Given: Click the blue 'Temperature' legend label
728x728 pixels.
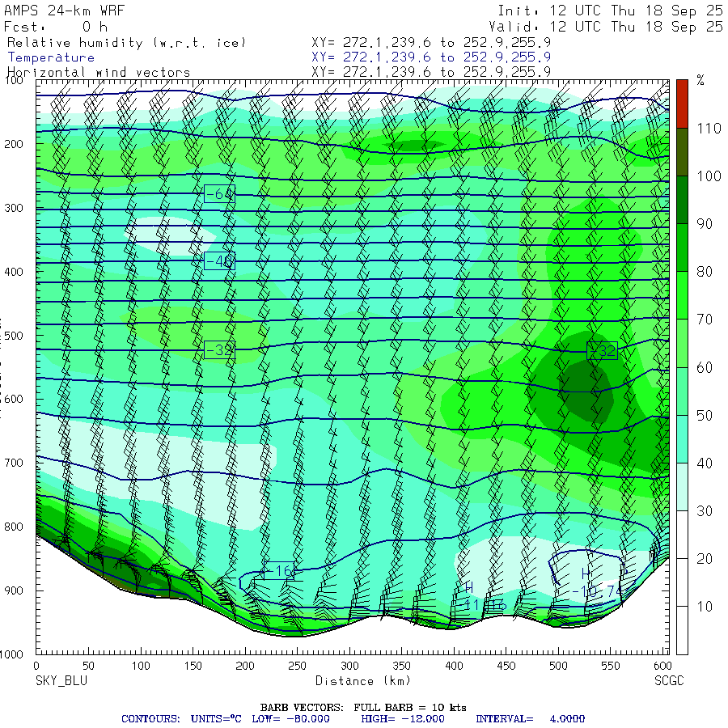Looking at the screenshot, I should click(x=51, y=57).
